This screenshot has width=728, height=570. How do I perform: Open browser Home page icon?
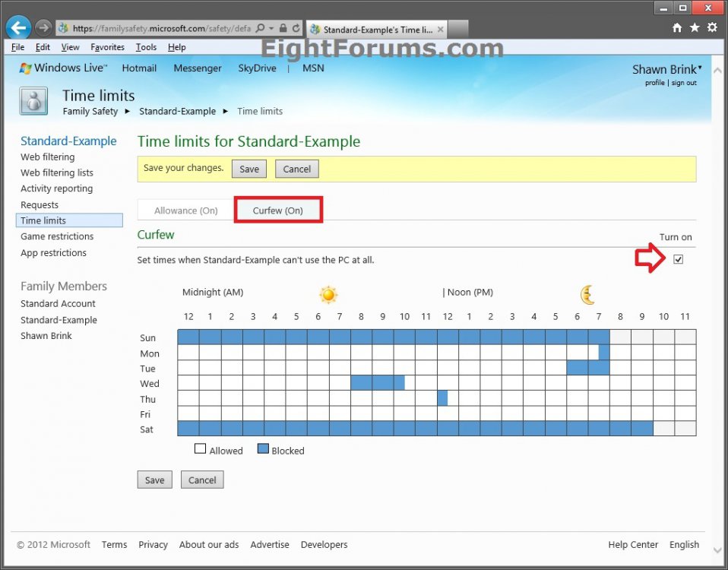click(677, 28)
